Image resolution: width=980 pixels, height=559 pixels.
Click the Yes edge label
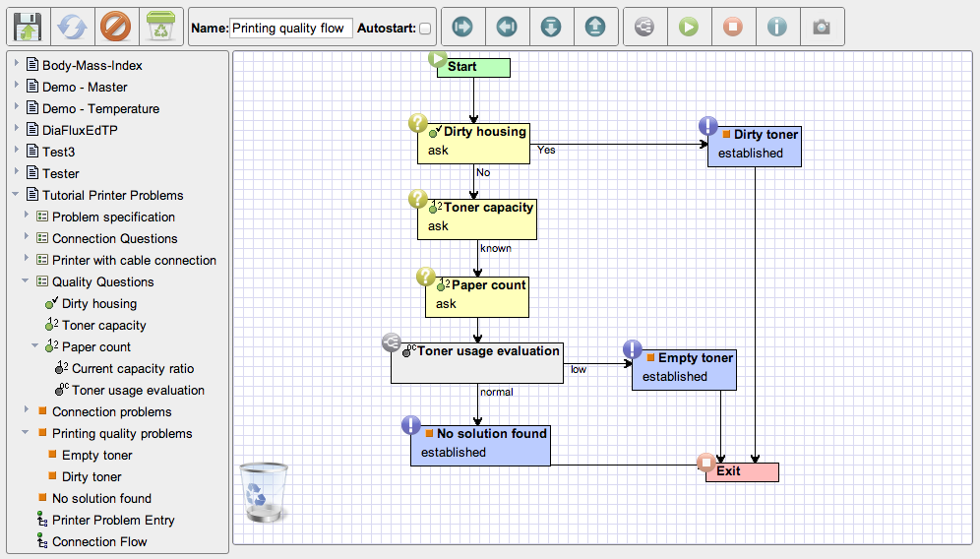tap(546, 150)
